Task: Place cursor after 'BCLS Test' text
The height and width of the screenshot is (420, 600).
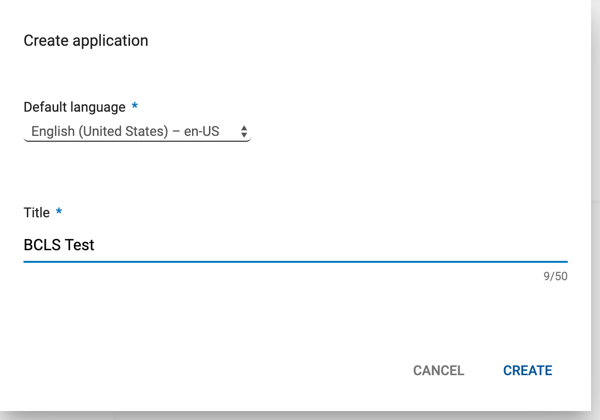Action: tap(95, 245)
